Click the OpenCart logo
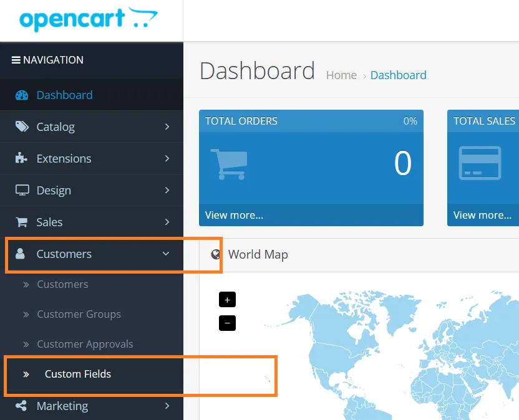This screenshot has height=420, width=519. pos(89,19)
